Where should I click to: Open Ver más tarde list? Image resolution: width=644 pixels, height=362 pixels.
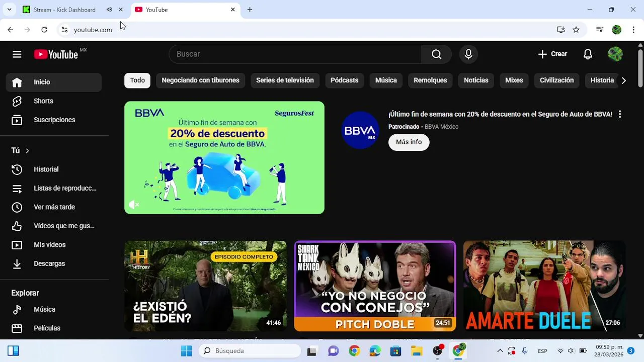[x=54, y=207]
